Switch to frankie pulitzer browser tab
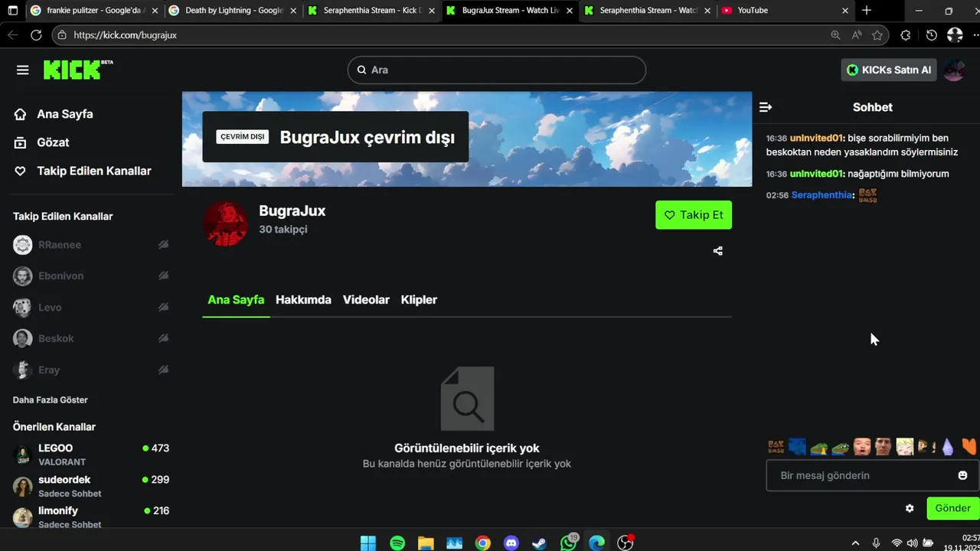Image resolution: width=980 pixels, height=551 pixels. tap(93, 11)
